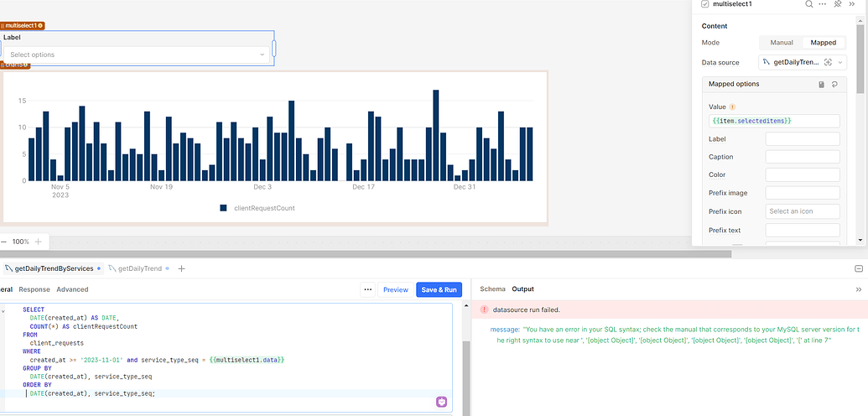This screenshot has width=868, height=416.
Task: Click the Value warning indicator
Action: pyautogui.click(x=732, y=107)
